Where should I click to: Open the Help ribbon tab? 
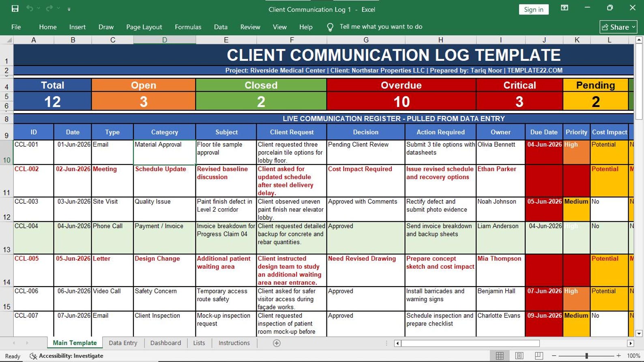click(306, 27)
